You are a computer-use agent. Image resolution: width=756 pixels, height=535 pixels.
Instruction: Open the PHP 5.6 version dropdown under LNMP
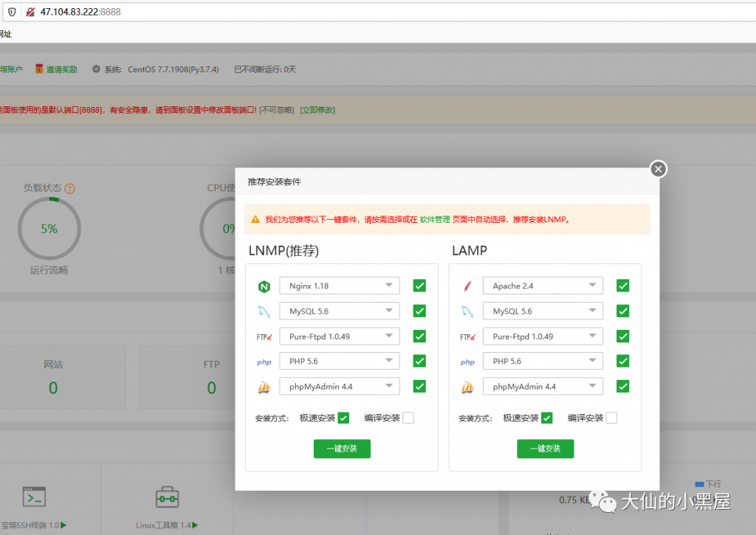339,361
